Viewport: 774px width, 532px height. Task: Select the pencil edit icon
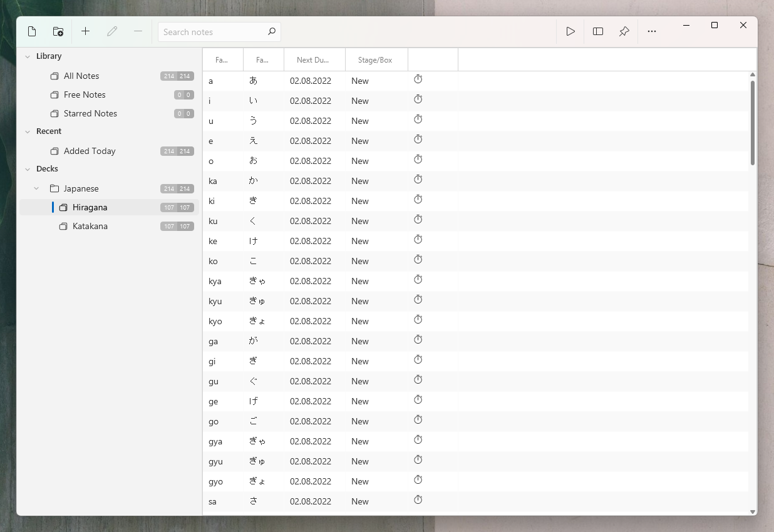coord(112,31)
